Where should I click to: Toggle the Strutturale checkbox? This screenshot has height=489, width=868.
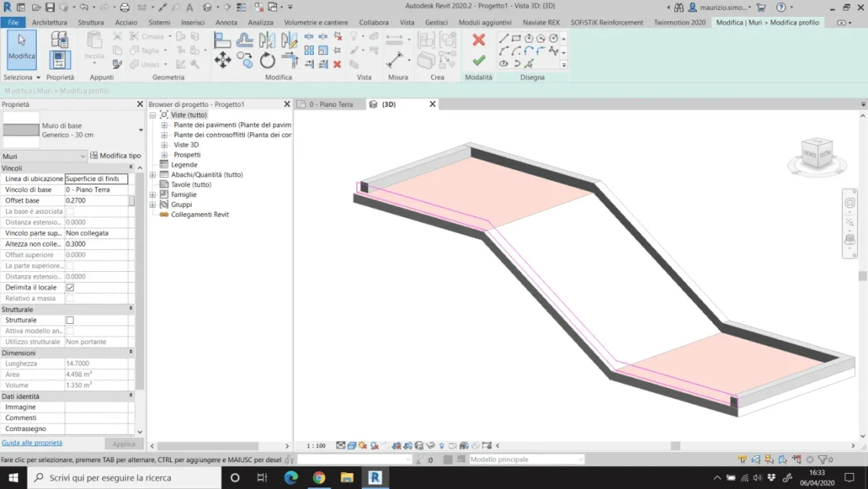(x=69, y=320)
